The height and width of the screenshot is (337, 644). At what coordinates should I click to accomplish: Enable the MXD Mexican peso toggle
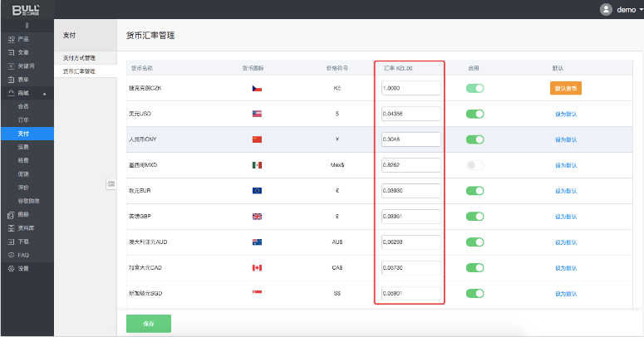coord(474,165)
